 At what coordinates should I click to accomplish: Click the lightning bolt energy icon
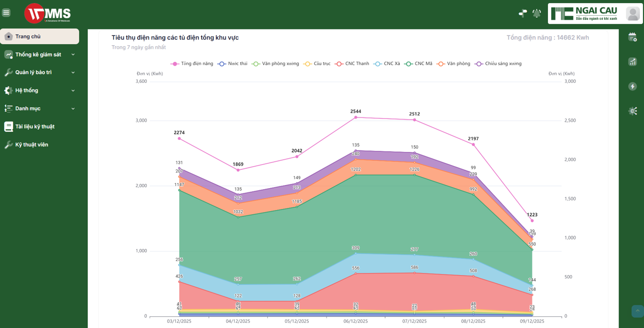pyautogui.click(x=632, y=86)
